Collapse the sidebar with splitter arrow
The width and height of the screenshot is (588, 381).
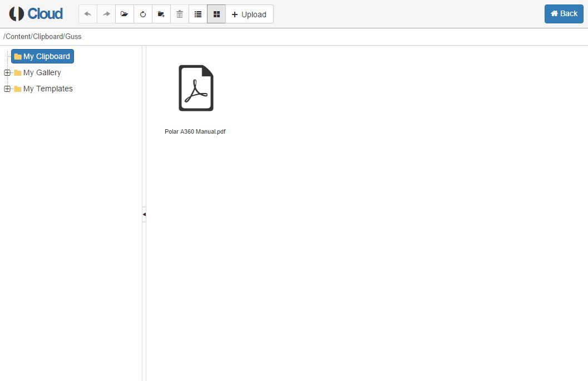pyautogui.click(x=144, y=214)
